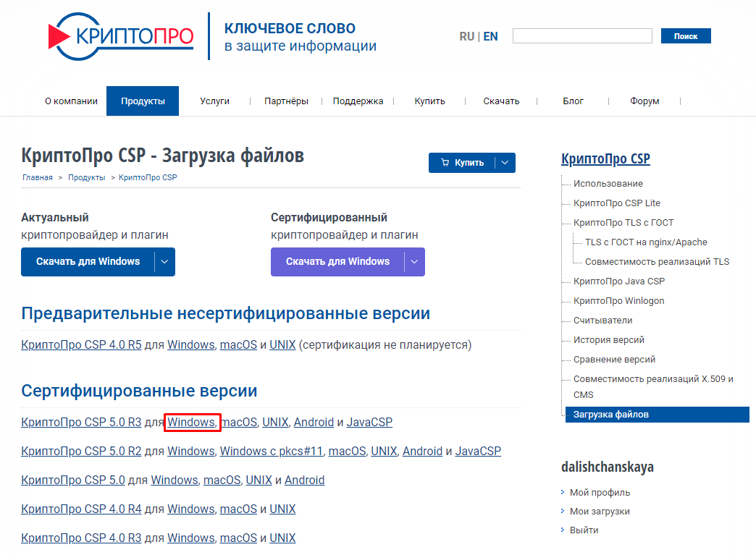
Task: Select КриптоПро Java CSP in sidebar
Action: [619, 281]
